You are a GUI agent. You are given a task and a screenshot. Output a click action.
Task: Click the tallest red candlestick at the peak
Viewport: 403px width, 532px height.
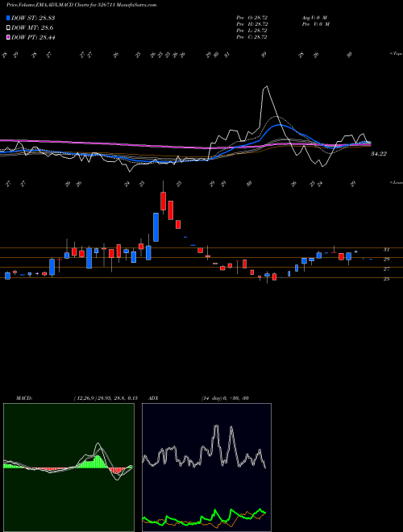[x=171, y=210]
